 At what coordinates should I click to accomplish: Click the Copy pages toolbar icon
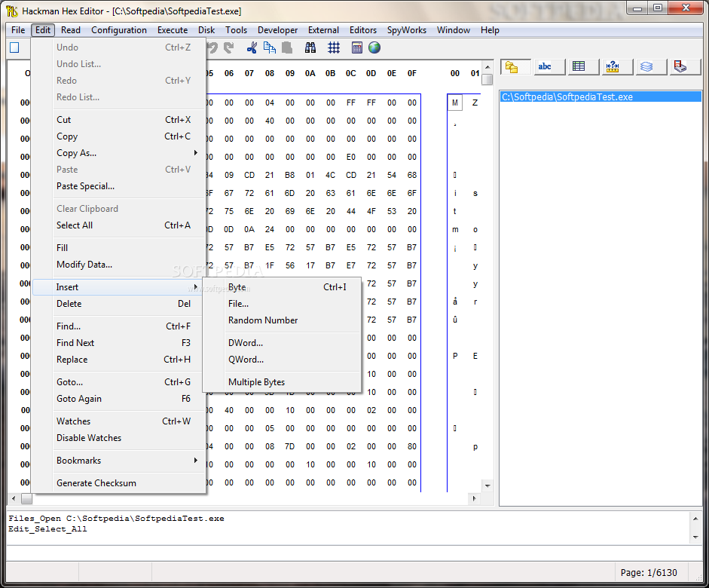click(270, 47)
